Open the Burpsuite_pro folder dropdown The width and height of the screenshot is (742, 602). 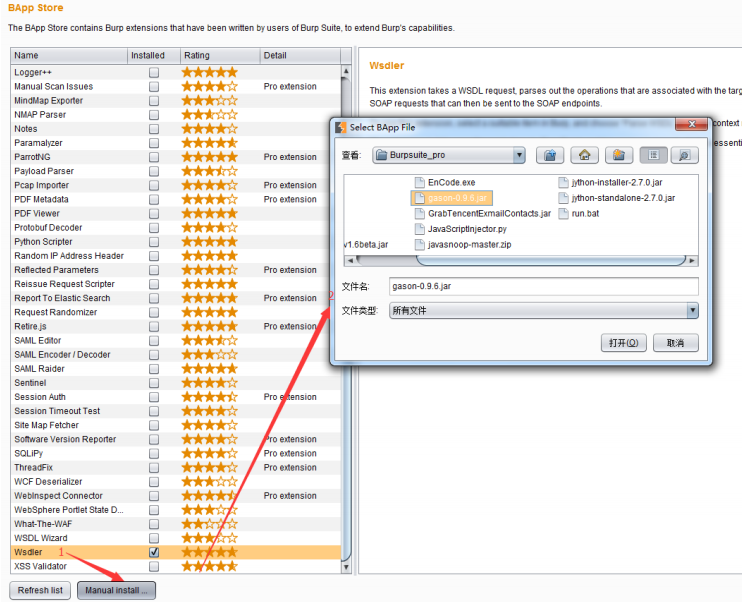[520, 155]
